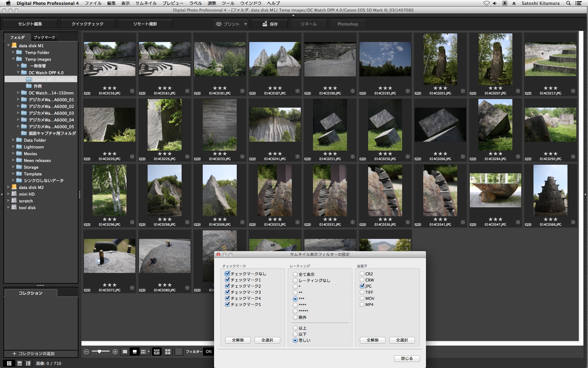Show thumbnails with info below icon

(x=134, y=352)
